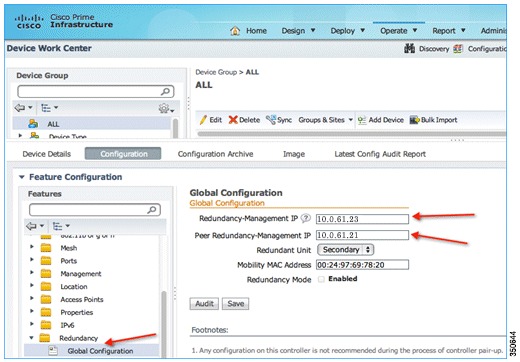Expand the Device Type tree node
The image size is (520, 362).
[20, 136]
